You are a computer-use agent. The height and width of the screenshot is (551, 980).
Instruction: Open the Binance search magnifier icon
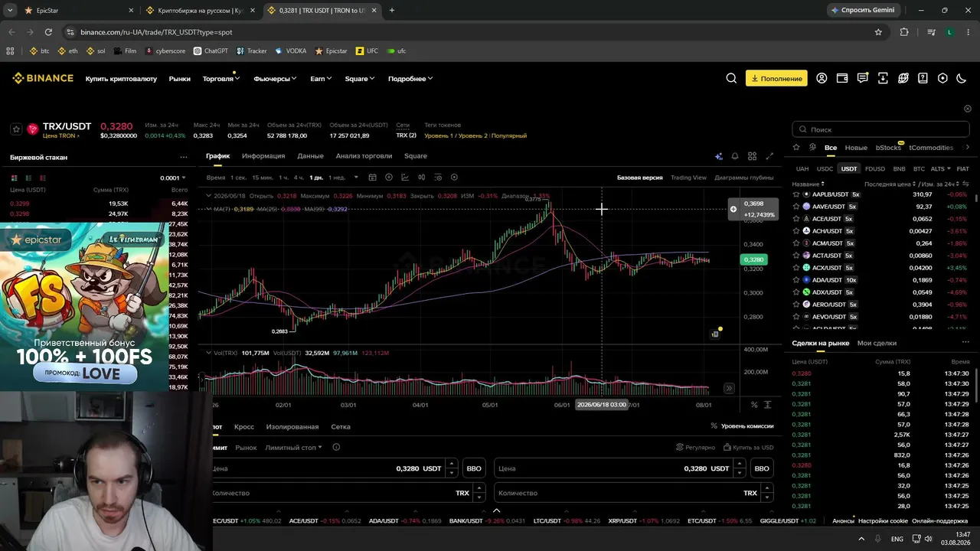coord(731,78)
